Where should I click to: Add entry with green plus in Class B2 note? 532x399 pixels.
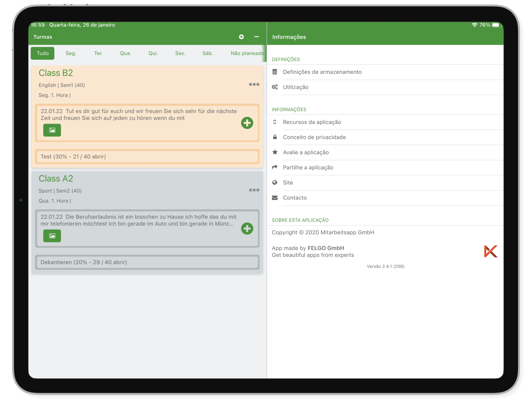point(247,123)
